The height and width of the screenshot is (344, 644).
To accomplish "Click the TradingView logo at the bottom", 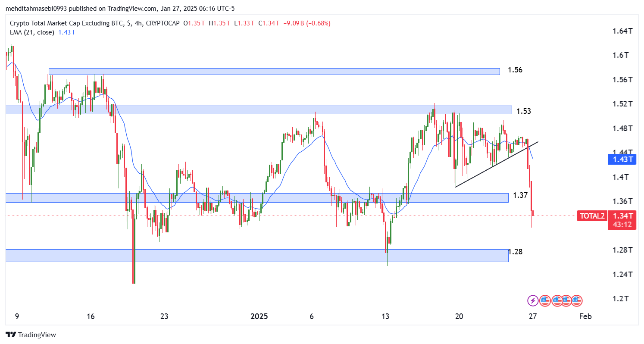I will coord(31,335).
